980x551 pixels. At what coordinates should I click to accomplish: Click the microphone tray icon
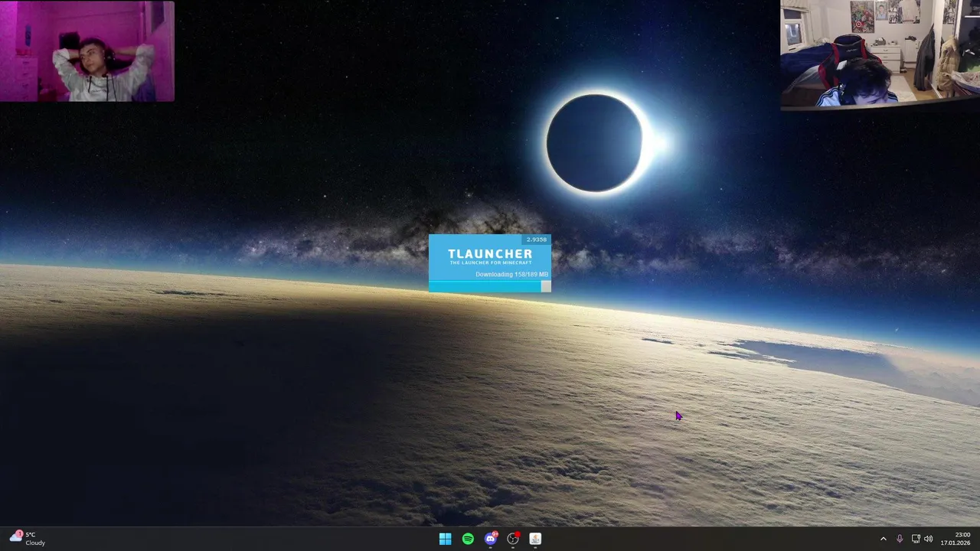pyautogui.click(x=900, y=540)
